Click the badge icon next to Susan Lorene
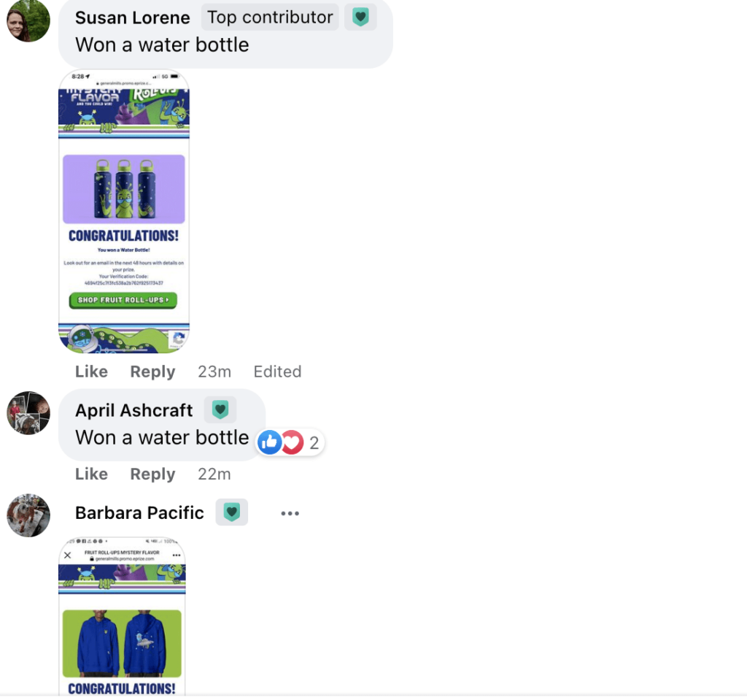 (360, 18)
